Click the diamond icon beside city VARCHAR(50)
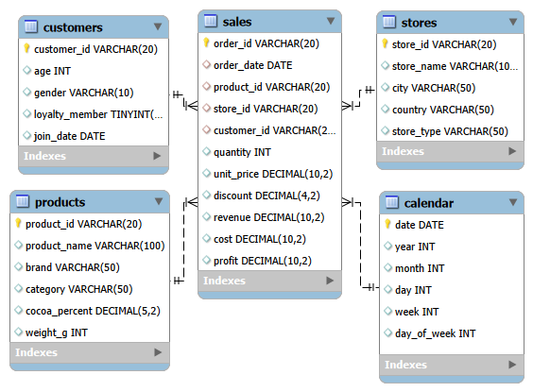The height and width of the screenshot is (392, 533). coord(386,87)
